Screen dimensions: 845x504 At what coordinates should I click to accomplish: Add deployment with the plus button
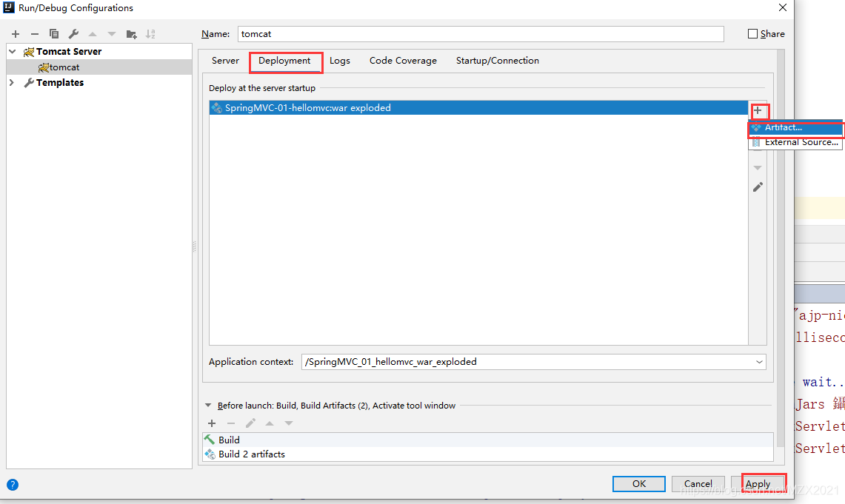758,110
